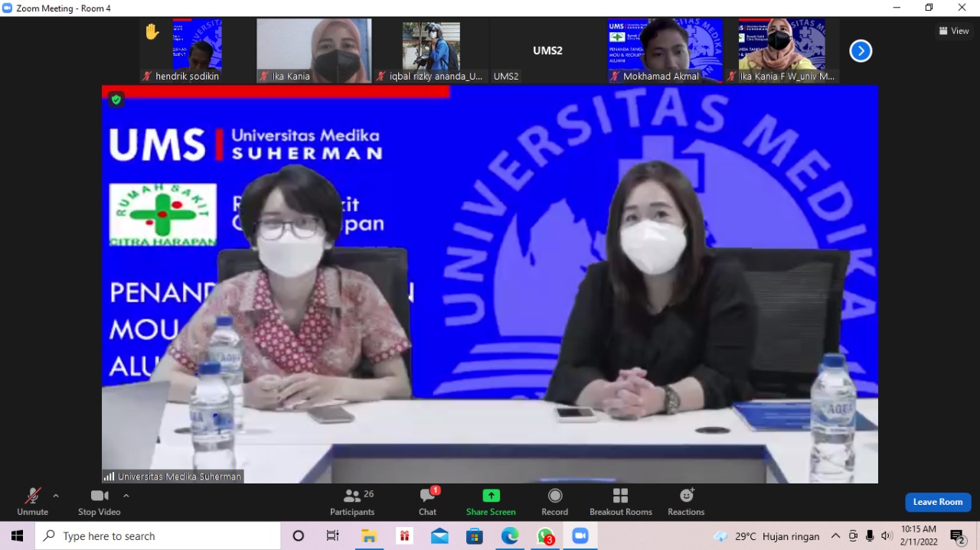Image resolution: width=980 pixels, height=550 pixels.
Task: Open the weather widget 29°C Hujan ringan
Action: tap(766, 536)
